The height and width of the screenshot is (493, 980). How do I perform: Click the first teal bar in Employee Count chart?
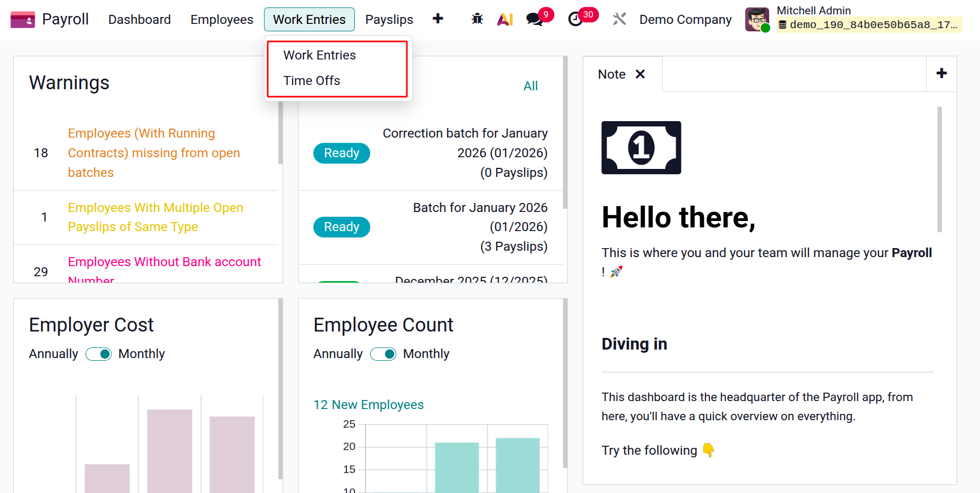tap(457, 467)
